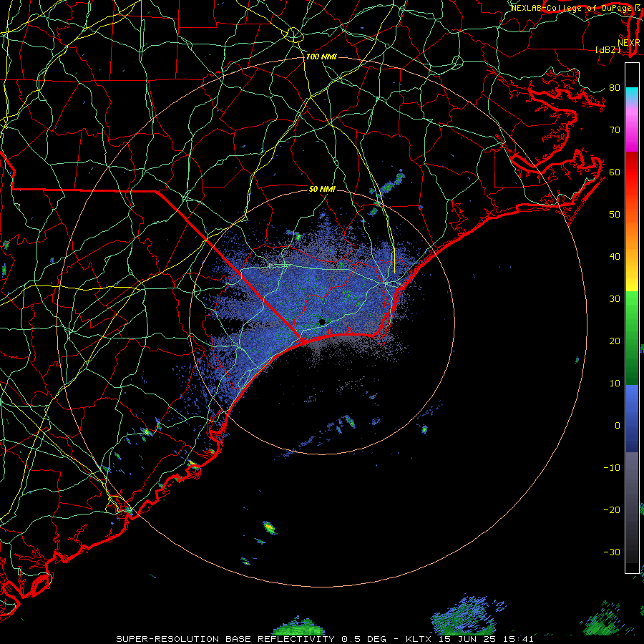
Task: Click the -20 value on the dBZ scale
Action: coord(612,509)
